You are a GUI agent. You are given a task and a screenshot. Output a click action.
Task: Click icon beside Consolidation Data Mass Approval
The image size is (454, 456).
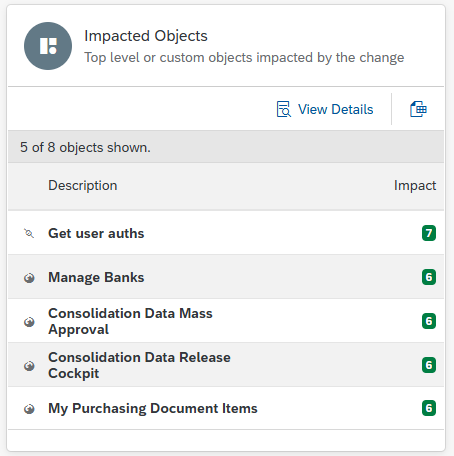(29, 322)
